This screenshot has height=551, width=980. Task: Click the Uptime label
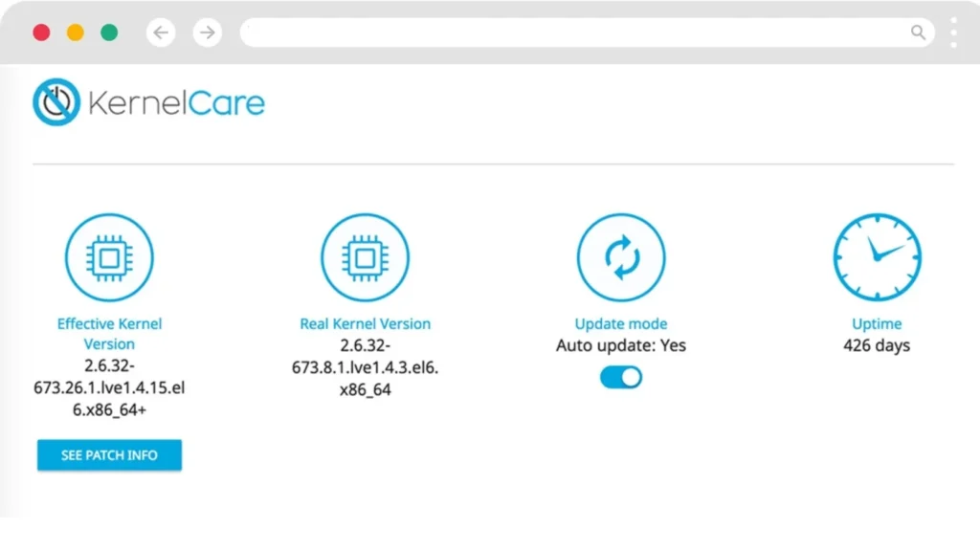[877, 323]
